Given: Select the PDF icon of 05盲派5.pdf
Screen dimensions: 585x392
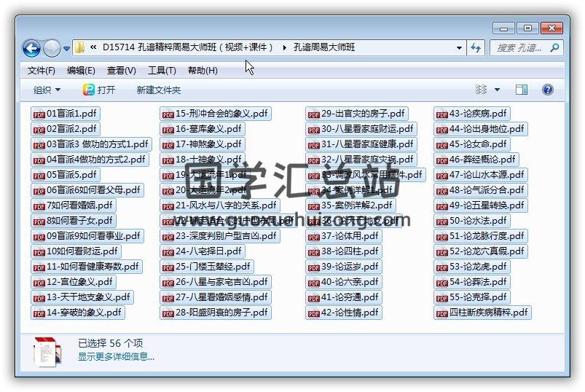Looking at the screenshot, I should click(x=39, y=176).
